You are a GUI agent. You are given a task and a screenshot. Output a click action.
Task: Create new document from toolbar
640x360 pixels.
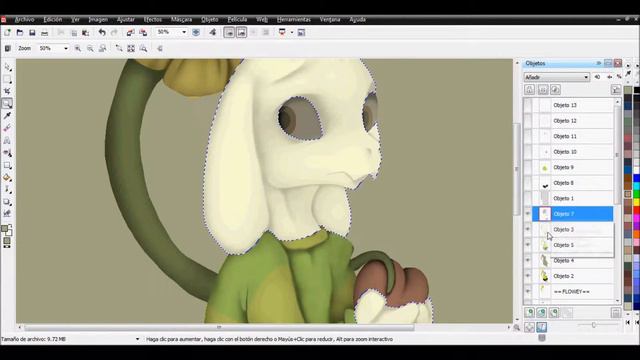[x=7, y=32]
